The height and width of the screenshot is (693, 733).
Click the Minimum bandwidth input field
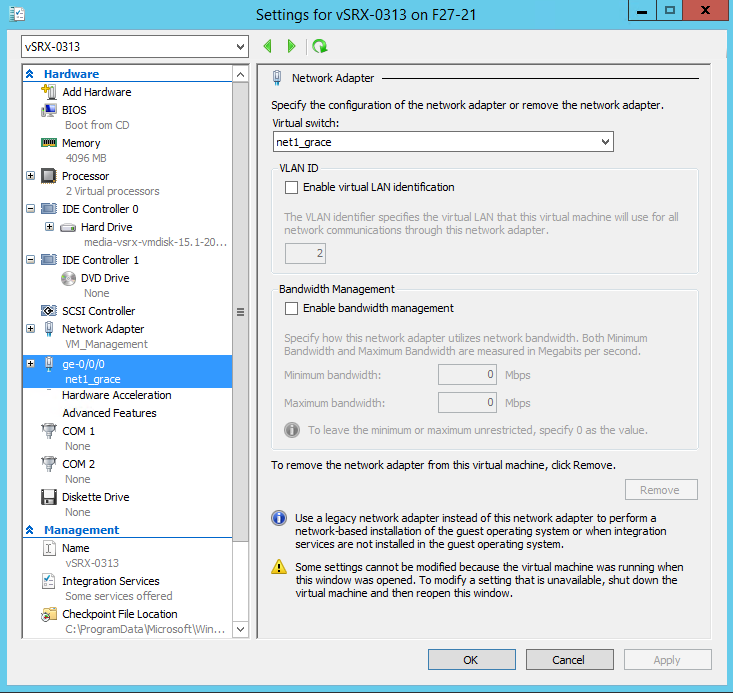pos(467,375)
